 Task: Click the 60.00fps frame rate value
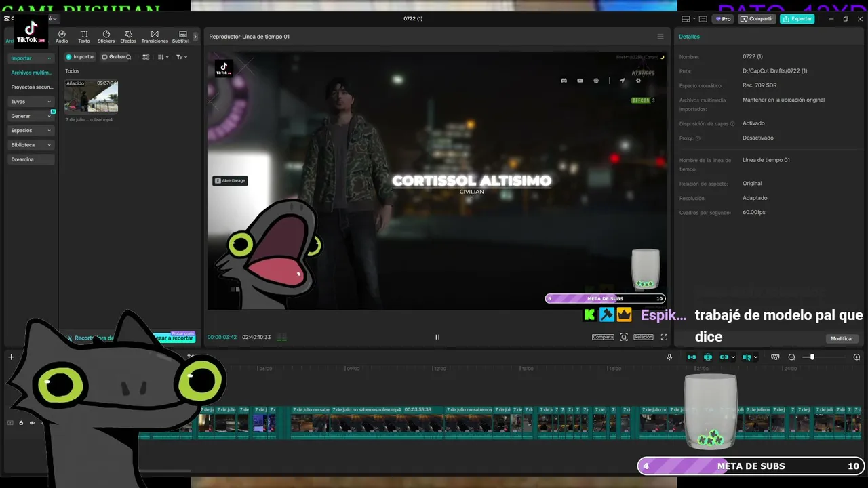754,213
